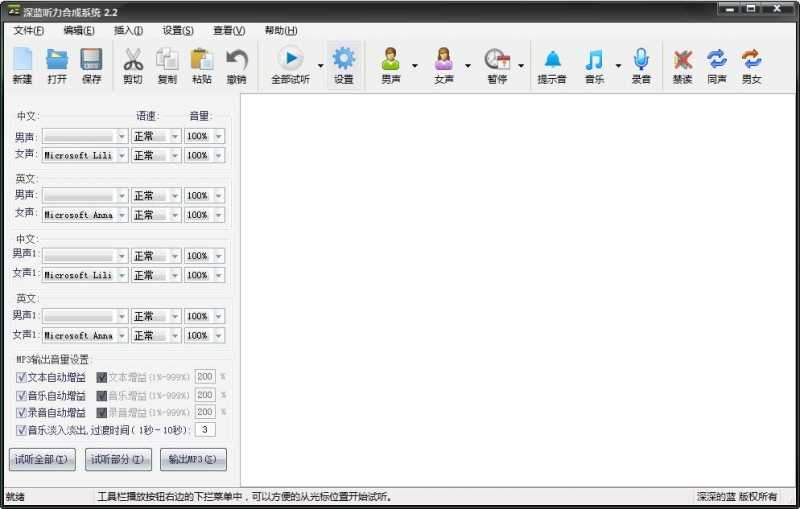Screen dimensions: 800x509
Task: Open the 插入(I) menu
Action: [128, 30]
